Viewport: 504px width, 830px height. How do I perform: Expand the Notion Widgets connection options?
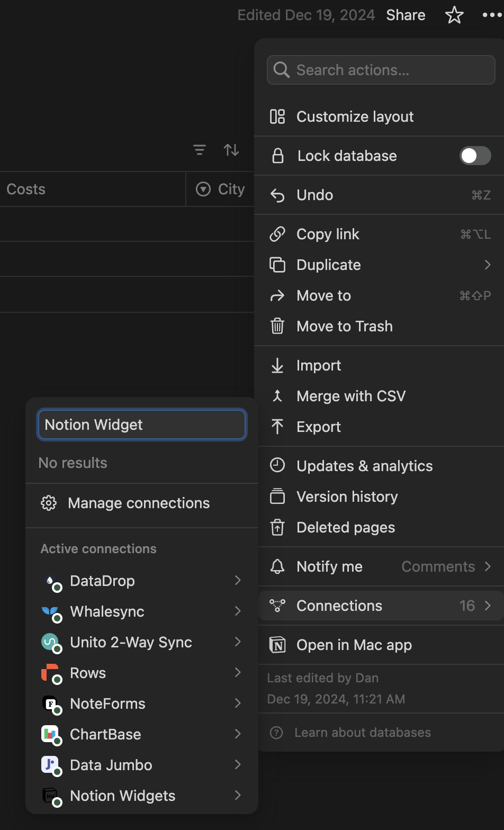pyautogui.click(x=238, y=796)
